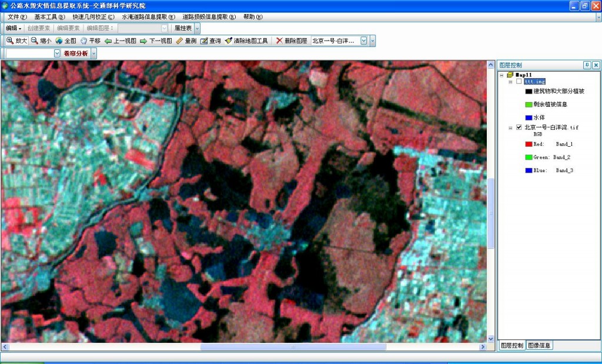Open the 水淹道路信息提取 menu
Viewport: 602px width, 364px height.
[x=148, y=17]
